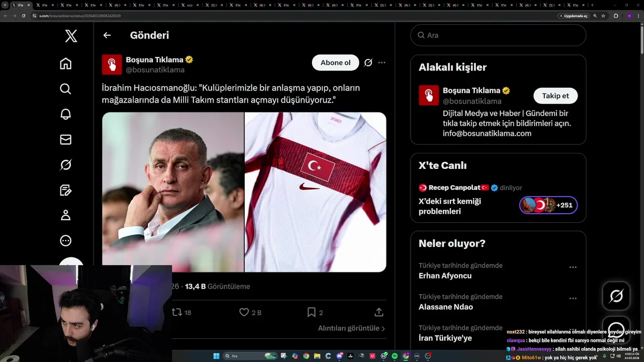Open new browser tab with plus
Screen dimensions: 644x362
pos(592,5)
